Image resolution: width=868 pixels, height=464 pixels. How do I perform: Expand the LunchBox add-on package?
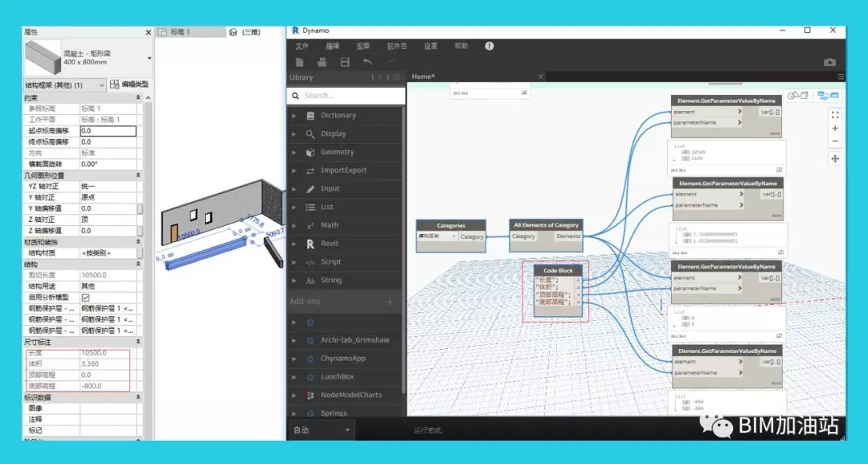(x=337, y=376)
